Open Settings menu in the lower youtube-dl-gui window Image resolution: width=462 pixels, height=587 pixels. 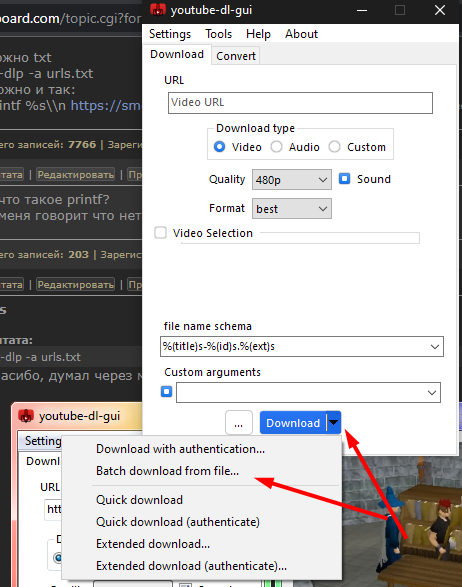[x=43, y=441]
